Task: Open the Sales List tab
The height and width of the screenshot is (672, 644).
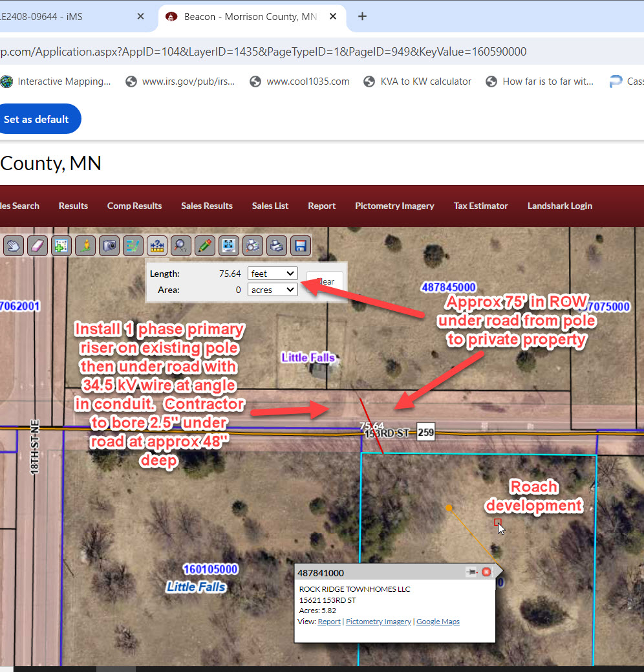Action: pyautogui.click(x=270, y=206)
